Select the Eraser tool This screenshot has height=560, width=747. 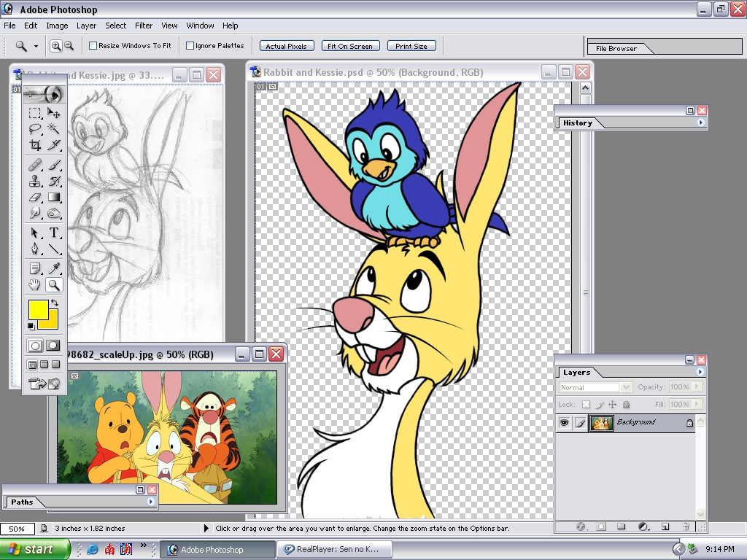35,197
